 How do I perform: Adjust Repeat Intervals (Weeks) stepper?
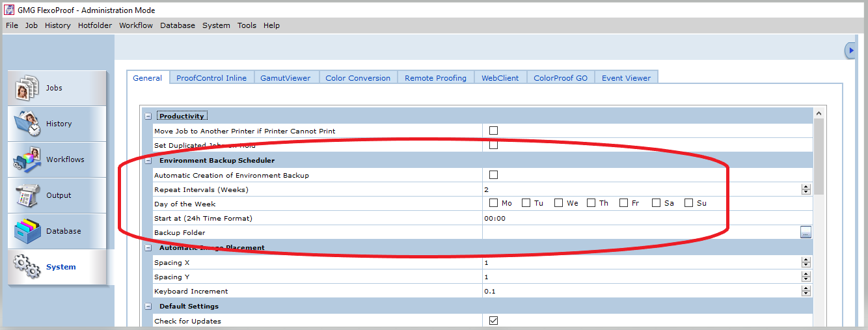coord(806,189)
